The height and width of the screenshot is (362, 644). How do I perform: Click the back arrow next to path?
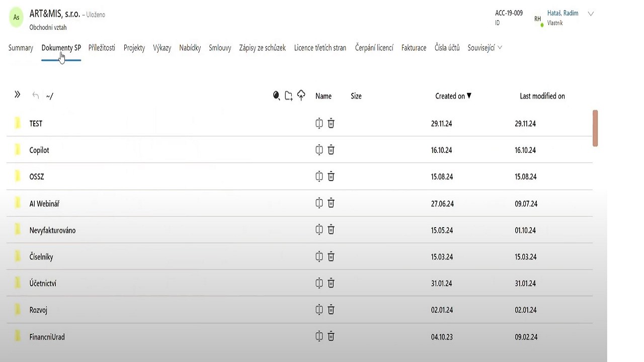tap(35, 96)
